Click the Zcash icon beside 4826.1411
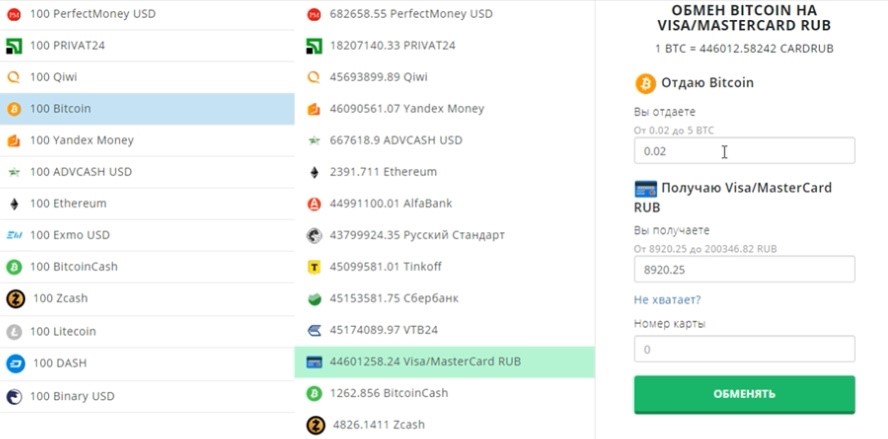 tap(315, 425)
